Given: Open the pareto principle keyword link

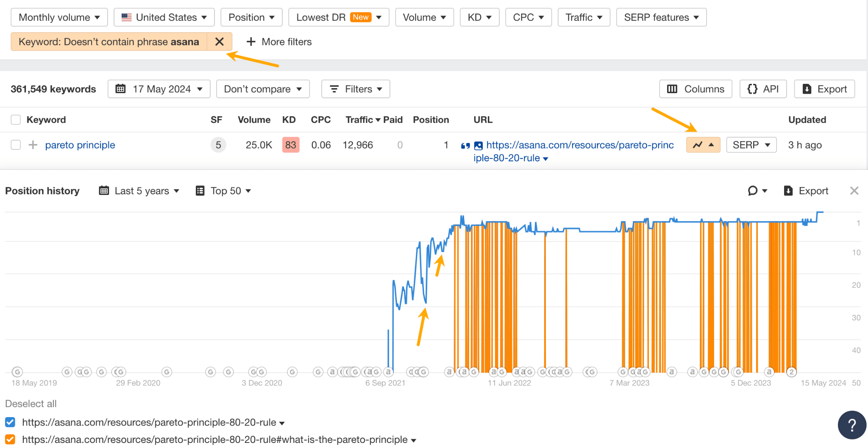Looking at the screenshot, I should click(x=80, y=144).
